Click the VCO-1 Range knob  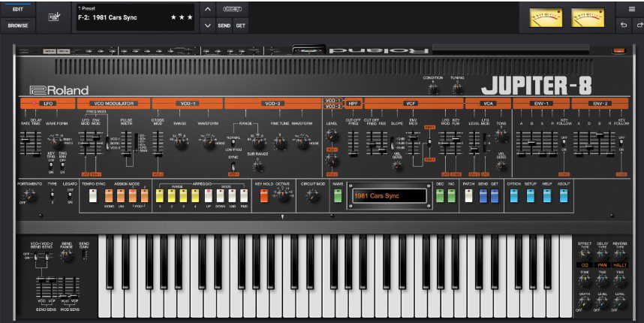click(x=181, y=143)
